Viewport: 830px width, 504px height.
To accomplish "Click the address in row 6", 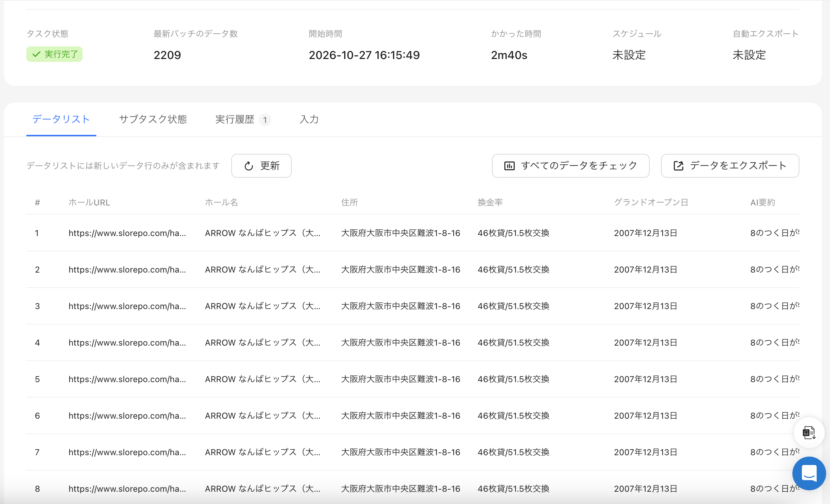I will [401, 415].
